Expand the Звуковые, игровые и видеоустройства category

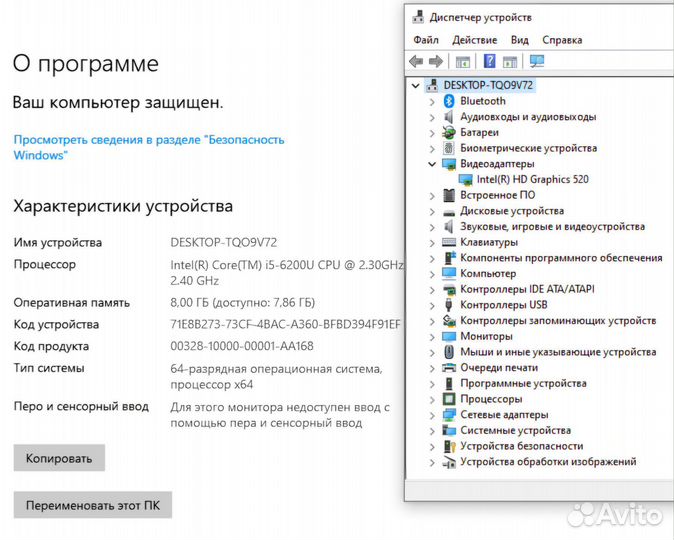(x=432, y=227)
